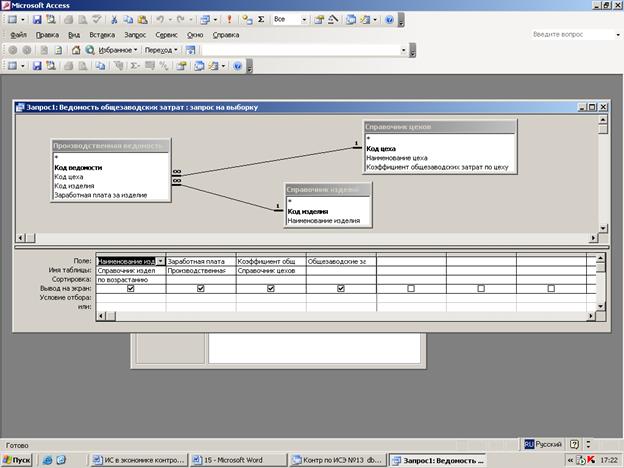Open the field dropdown for Наименование изделия
Screen dimensions: 624x468
pos(161,261)
